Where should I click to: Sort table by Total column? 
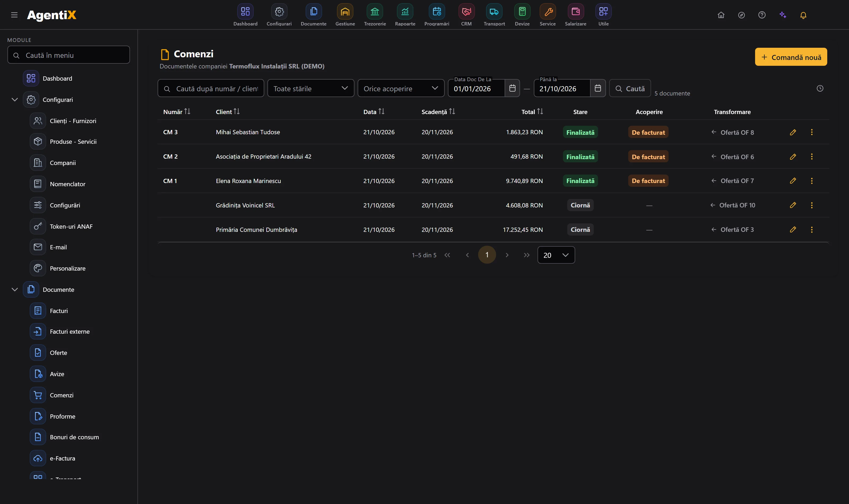(532, 111)
